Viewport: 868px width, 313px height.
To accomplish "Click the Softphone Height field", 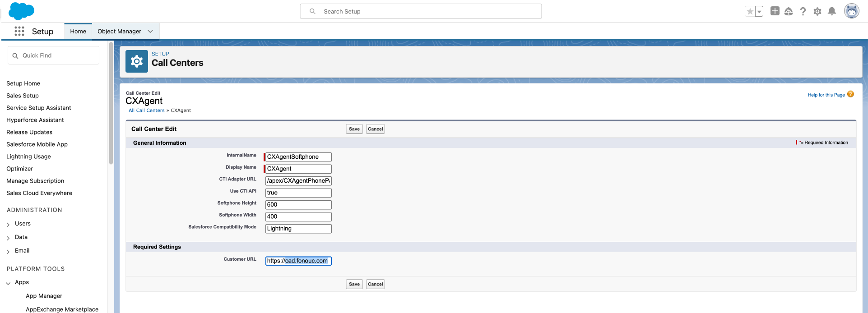I will (298, 205).
